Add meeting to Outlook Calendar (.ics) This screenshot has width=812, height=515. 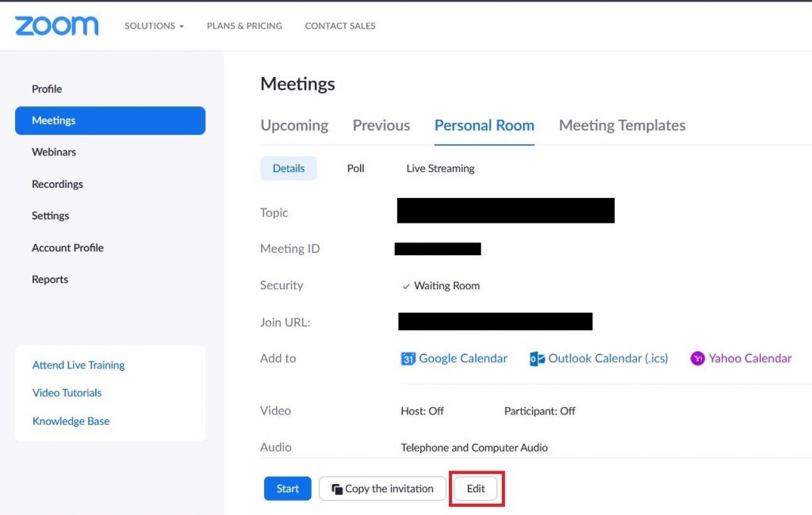[x=608, y=359]
